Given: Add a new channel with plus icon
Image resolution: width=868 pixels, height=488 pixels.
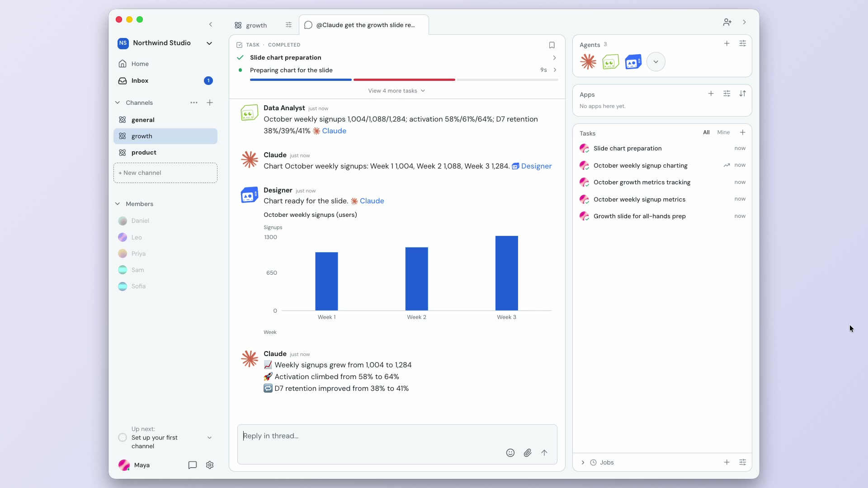Looking at the screenshot, I should [210, 103].
